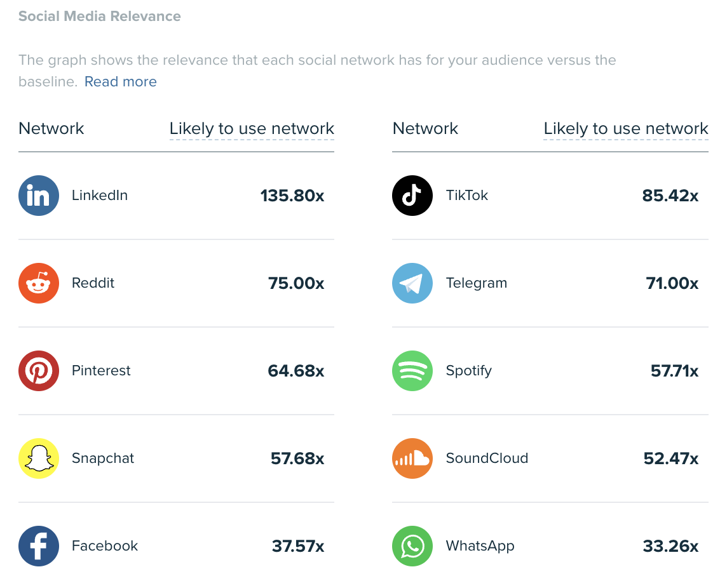Click the Reddit alien icon
This screenshot has width=727, height=588.
pyautogui.click(x=39, y=283)
